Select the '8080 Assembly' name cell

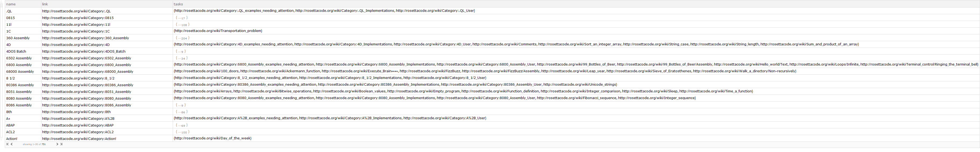[x=23, y=98]
